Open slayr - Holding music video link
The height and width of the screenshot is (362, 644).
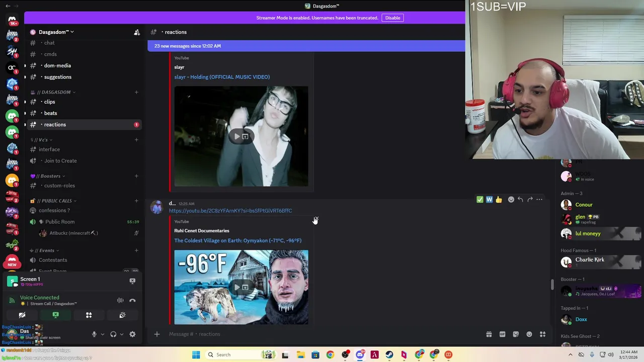pos(222,77)
